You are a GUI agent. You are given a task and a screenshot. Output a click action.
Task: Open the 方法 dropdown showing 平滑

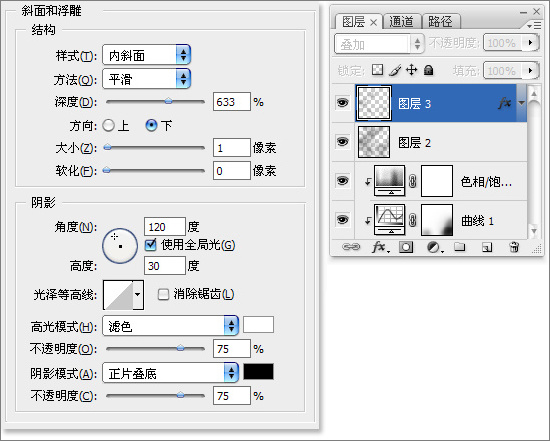(147, 79)
